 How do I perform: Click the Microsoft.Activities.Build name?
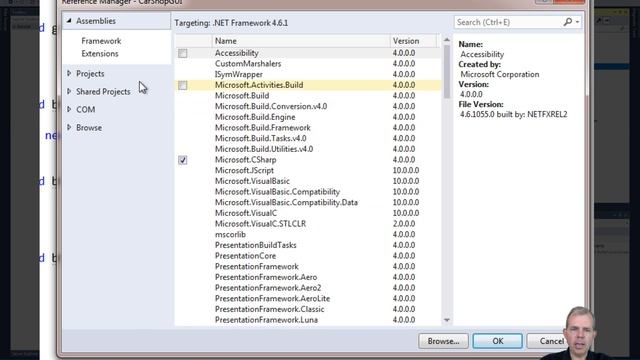(x=259, y=85)
